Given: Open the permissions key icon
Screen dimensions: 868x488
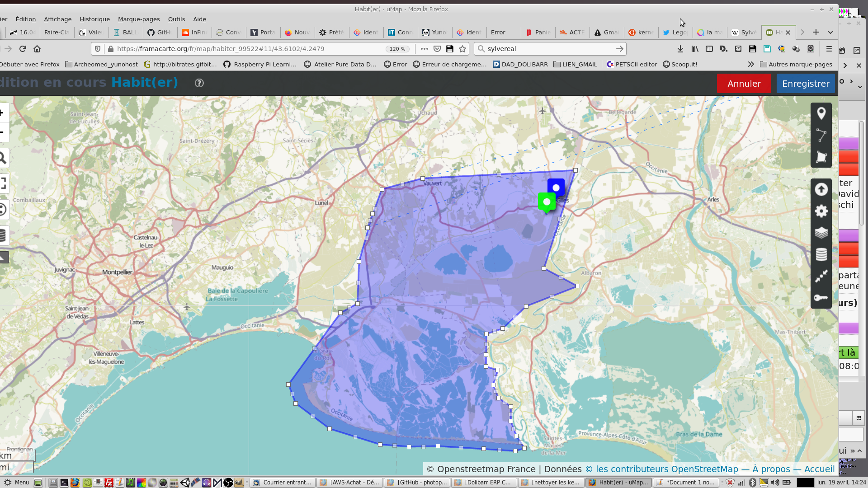Looking at the screenshot, I should pos(821,298).
